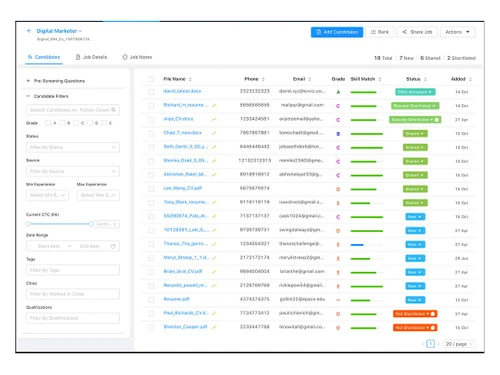Image resolution: width=500 pixels, height=375 pixels.
Task: Click the Filter By Qualifications input
Action: (x=73, y=318)
